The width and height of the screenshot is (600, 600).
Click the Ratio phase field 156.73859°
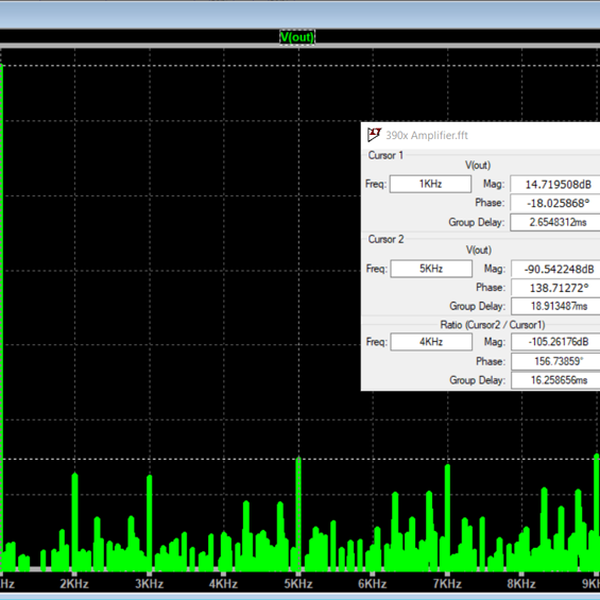point(554,361)
